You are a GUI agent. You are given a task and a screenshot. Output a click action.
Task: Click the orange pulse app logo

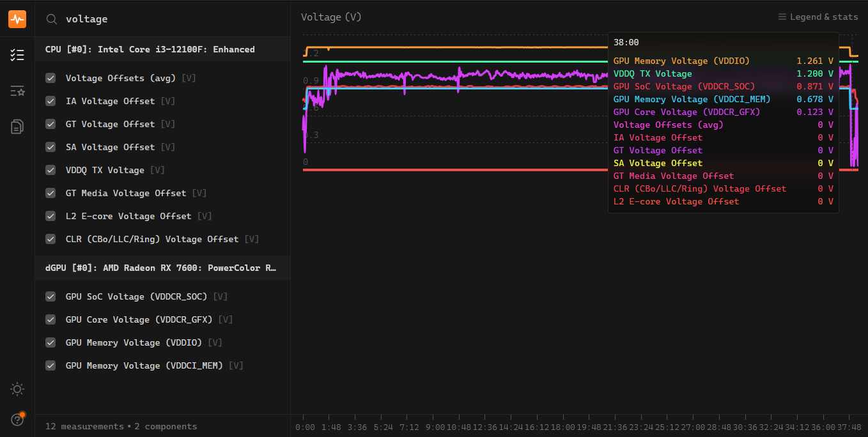point(17,19)
